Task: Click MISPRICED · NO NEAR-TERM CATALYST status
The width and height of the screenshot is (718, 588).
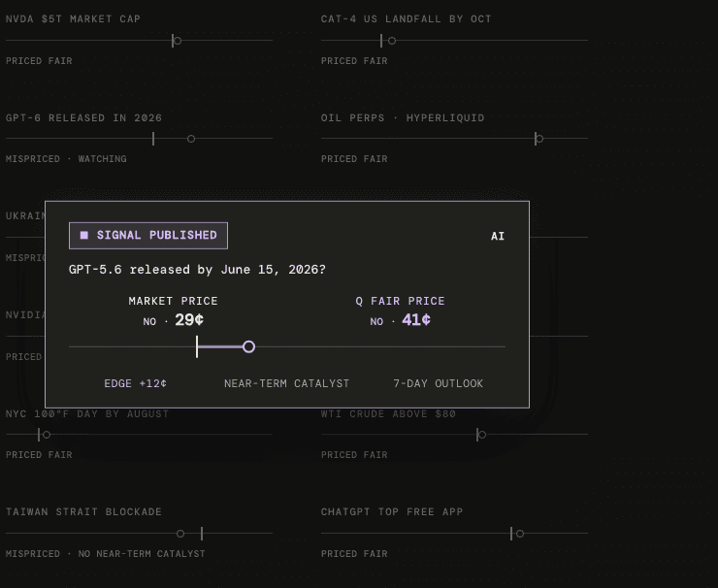Action: pos(106,553)
